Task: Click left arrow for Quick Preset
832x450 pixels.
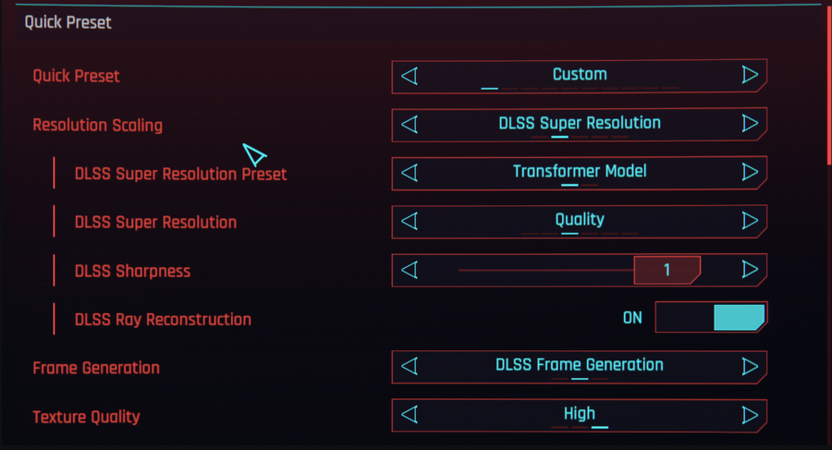Action: (409, 75)
